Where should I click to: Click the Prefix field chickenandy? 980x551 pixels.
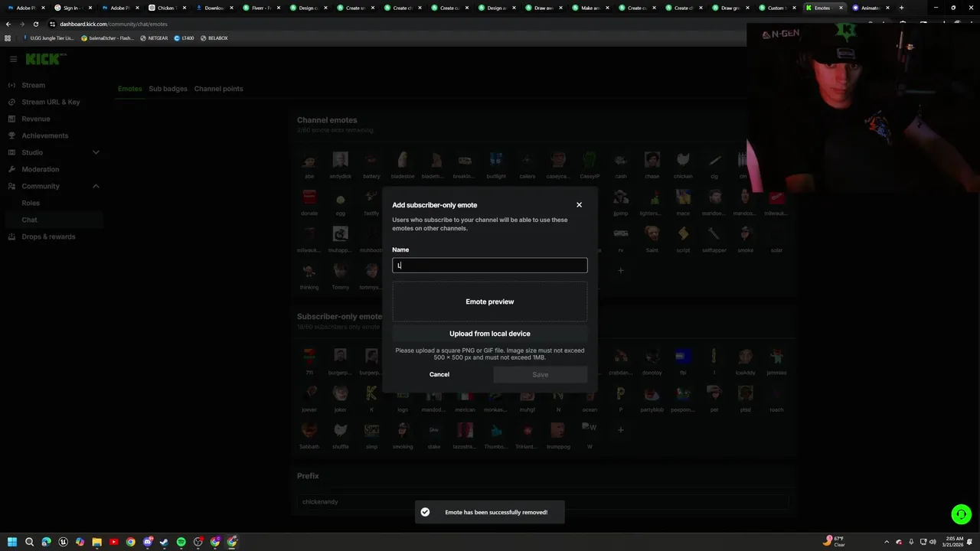[x=543, y=502]
